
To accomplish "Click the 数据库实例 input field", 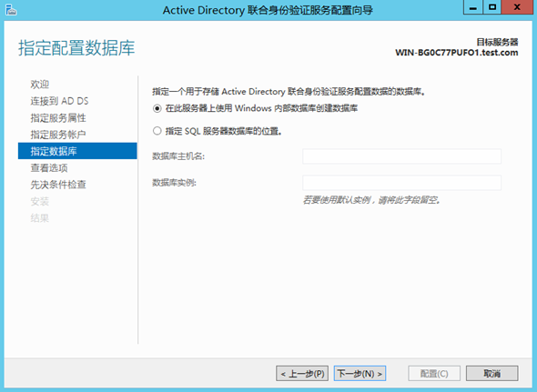I will coord(401,183).
